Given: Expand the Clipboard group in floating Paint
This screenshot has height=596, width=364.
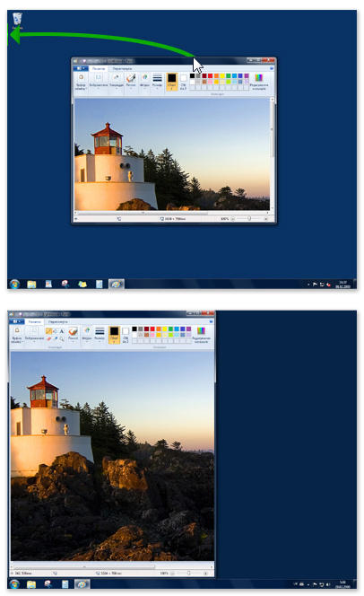Looking at the screenshot, I should click(x=81, y=82).
